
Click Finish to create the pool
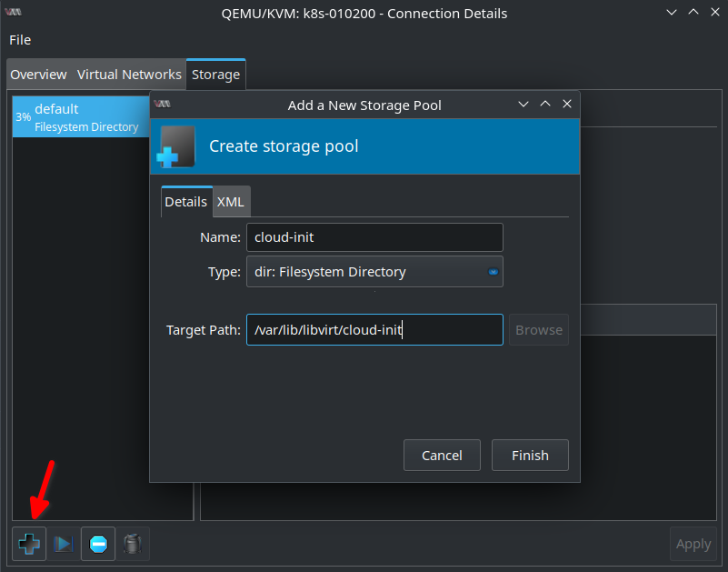coord(530,456)
